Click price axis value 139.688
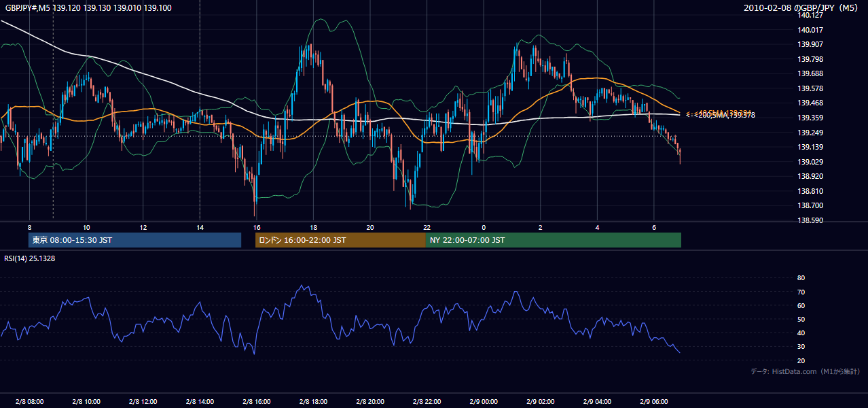Viewport: 868px width, 408px height. coord(811,73)
